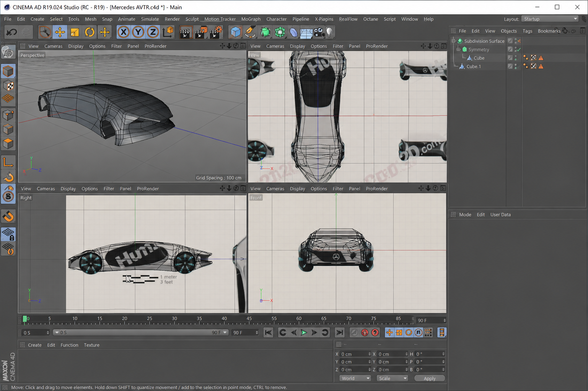Image resolution: width=588 pixels, height=391 pixels.
Task: Open the Array/modeling objects icon
Action: click(x=280, y=32)
